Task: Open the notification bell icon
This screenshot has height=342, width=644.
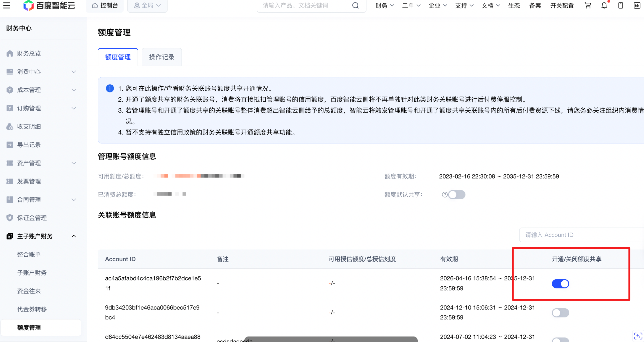Action: click(x=604, y=5)
